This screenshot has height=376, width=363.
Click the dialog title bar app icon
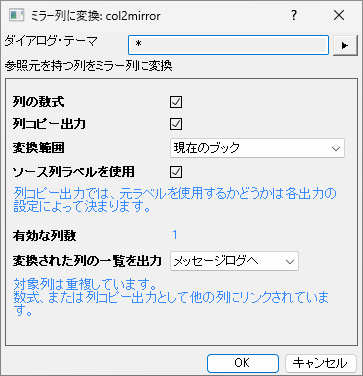point(17,15)
